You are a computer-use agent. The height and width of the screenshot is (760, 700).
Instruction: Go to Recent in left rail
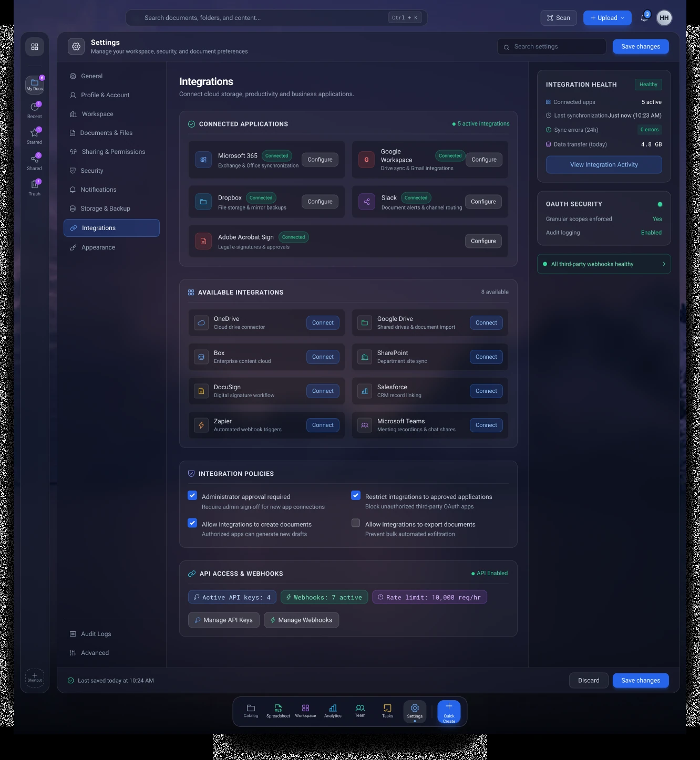(x=35, y=110)
